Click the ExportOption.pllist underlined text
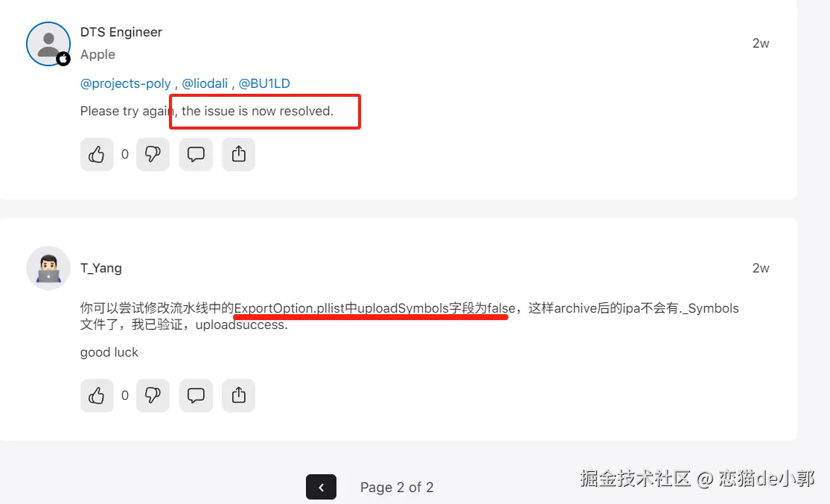Screen dimensions: 830x504 pyautogui.click(x=289, y=308)
